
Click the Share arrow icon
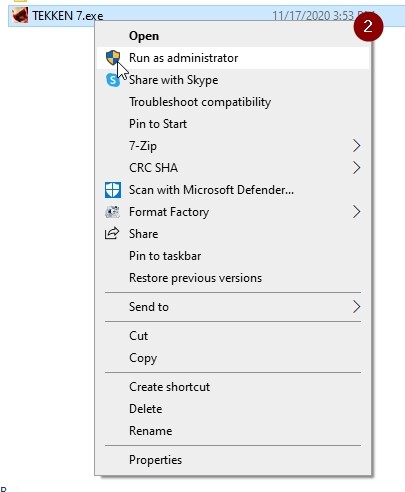(x=112, y=234)
